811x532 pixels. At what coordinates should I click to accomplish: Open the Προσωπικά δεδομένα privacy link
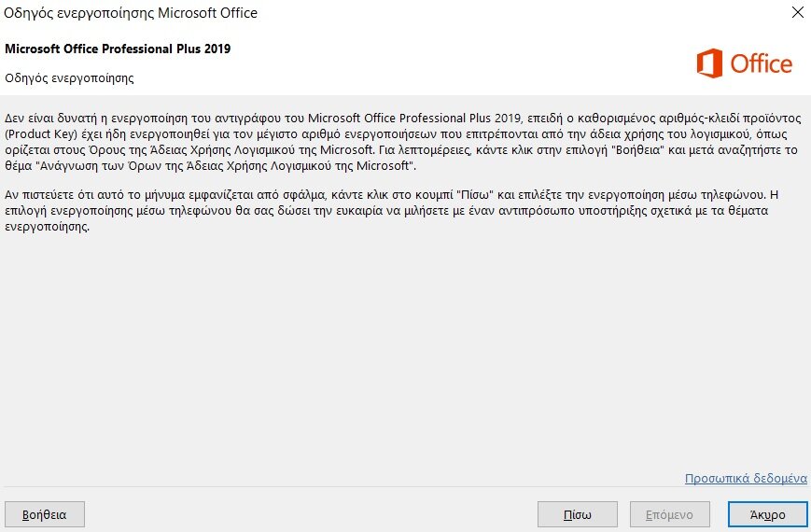pos(746,478)
